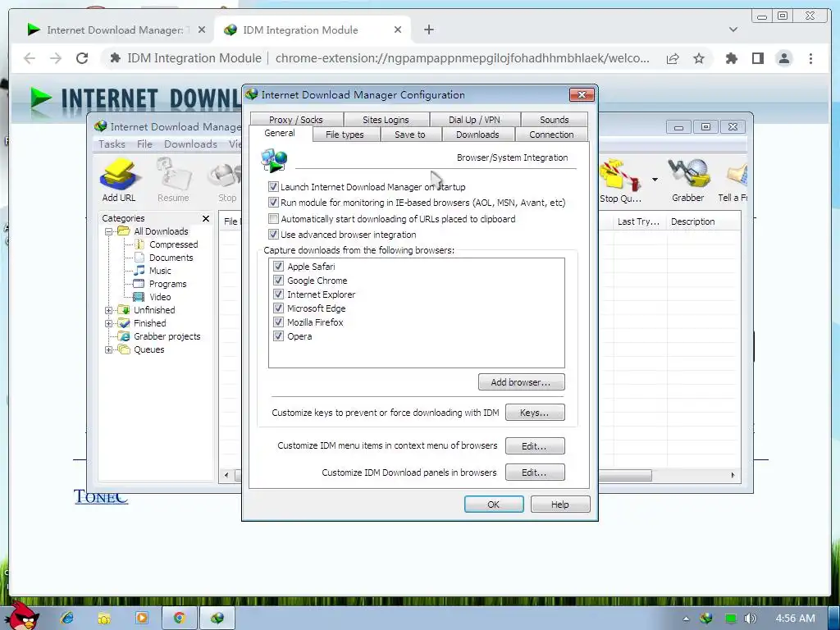Open the Connection tab
Image resolution: width=840 pixels, height=630 pixels.
coord(551,135)
